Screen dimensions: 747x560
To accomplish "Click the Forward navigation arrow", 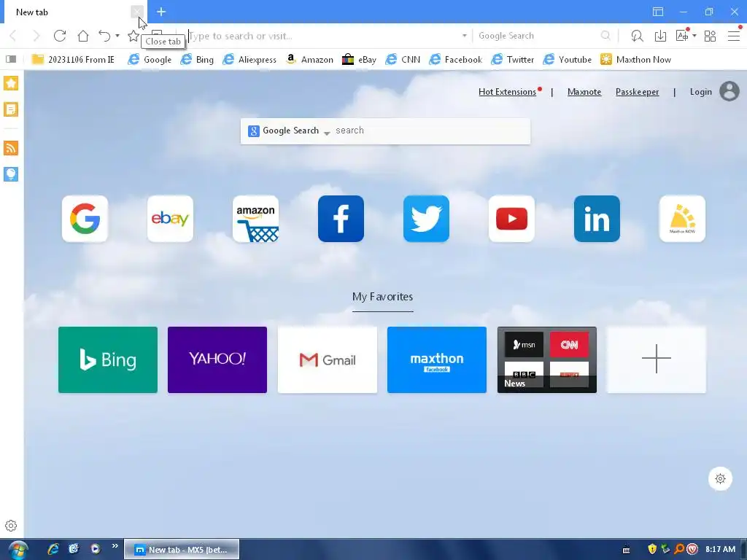I will tap(36, 36).
